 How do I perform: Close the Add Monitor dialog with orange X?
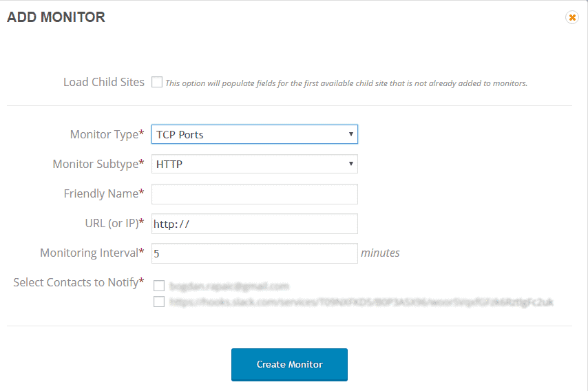pos(572,17)
